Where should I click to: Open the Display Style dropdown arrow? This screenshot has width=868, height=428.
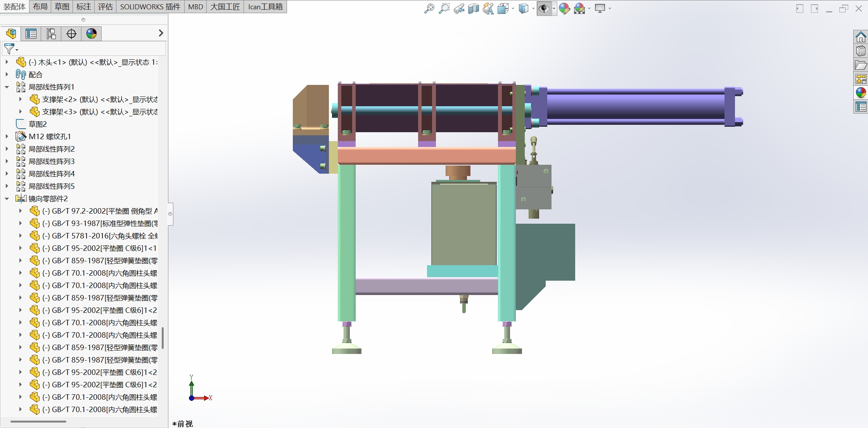(533, 9)
